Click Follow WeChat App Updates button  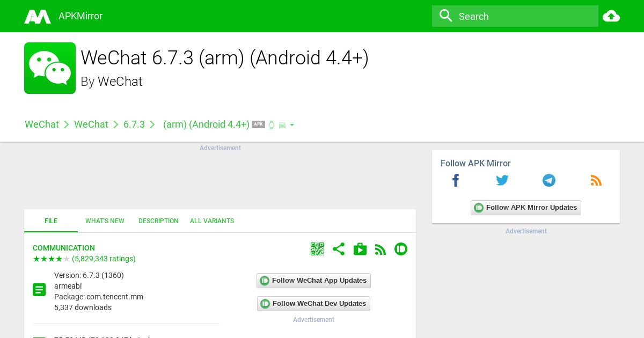coord(313,281)
